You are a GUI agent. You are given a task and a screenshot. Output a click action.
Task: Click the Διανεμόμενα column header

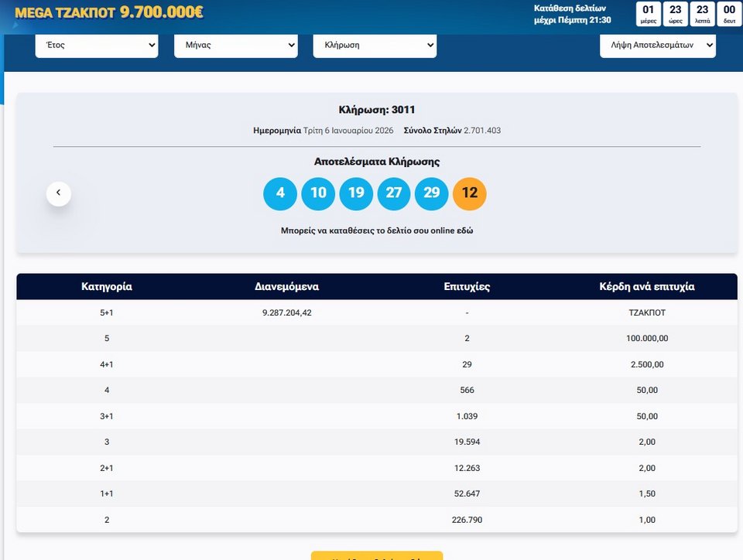(x=287, y=287)
